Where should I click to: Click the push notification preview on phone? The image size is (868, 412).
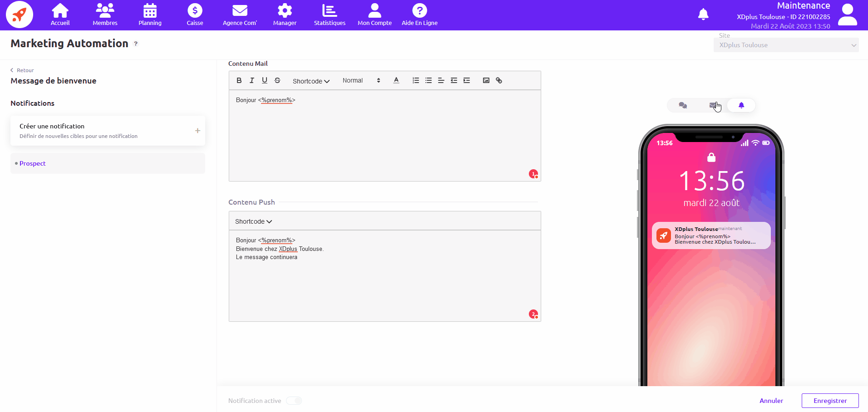coord(711,235)
